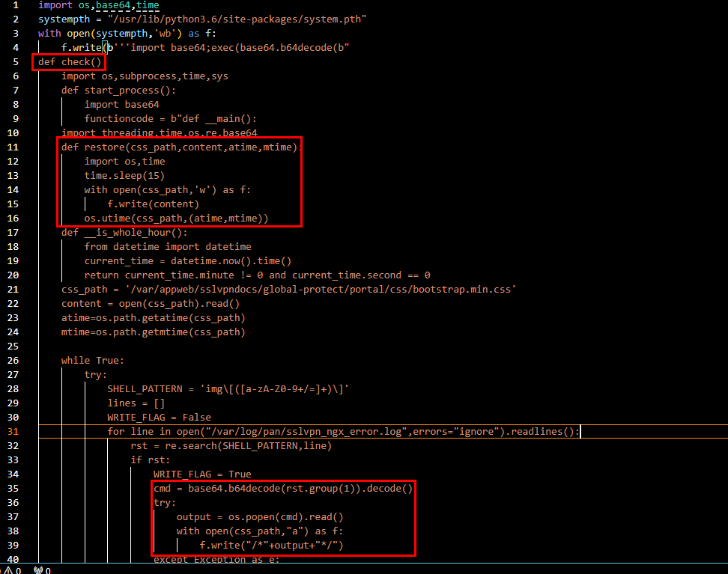Click "with open(css_path,'w') as f:" line

[x=167, y=189]
